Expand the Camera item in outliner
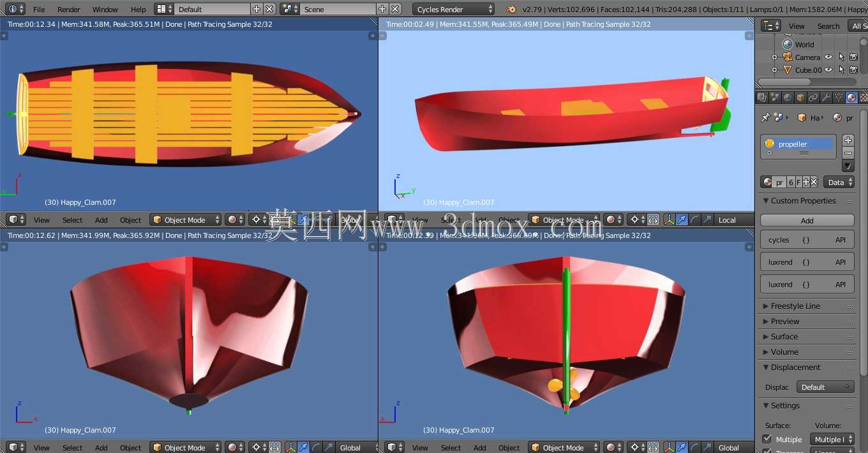The width and height of the screenshot is (868, 453). [774, 57]
